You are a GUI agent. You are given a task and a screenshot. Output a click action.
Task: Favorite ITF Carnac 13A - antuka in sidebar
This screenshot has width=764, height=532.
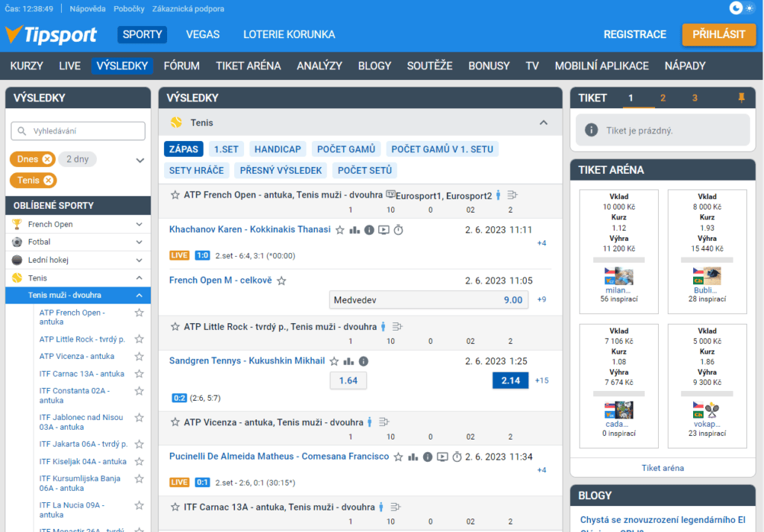(x=139, y=374)
